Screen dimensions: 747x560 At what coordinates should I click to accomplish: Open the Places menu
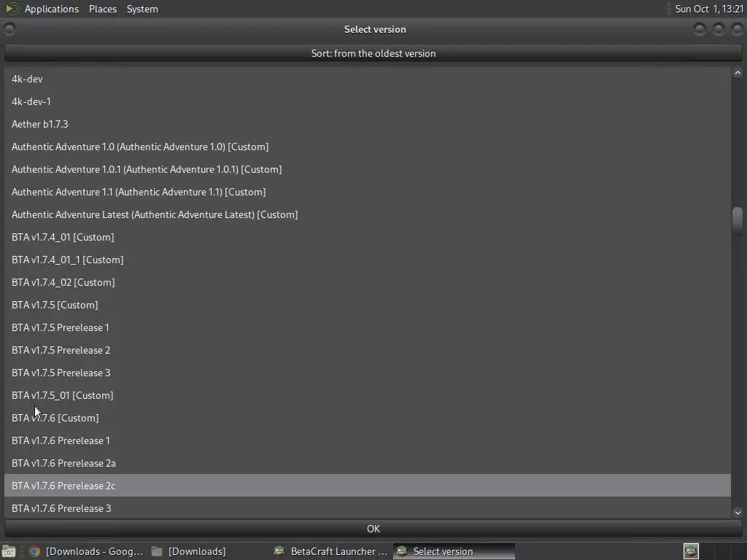(x=102, y=9)
